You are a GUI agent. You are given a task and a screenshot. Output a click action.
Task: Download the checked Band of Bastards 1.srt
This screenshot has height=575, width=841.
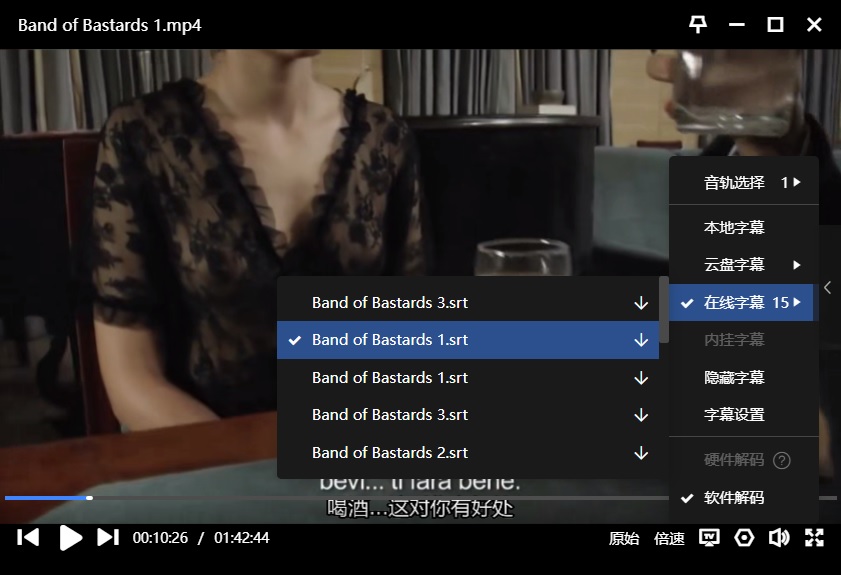(x=641, y=340)
